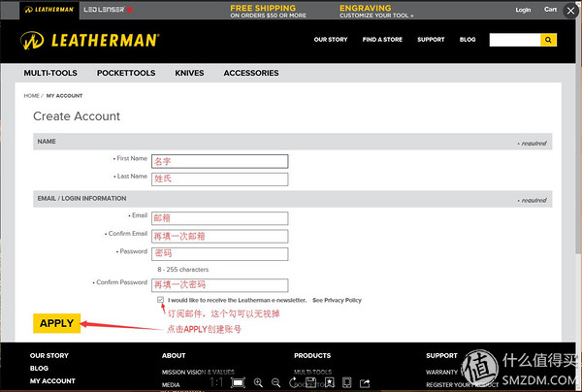This screenshot has height=392, width=582.
Task: Open MY ACCOUNT footer link
Action: pyautogui.click(x=52, y=381)
